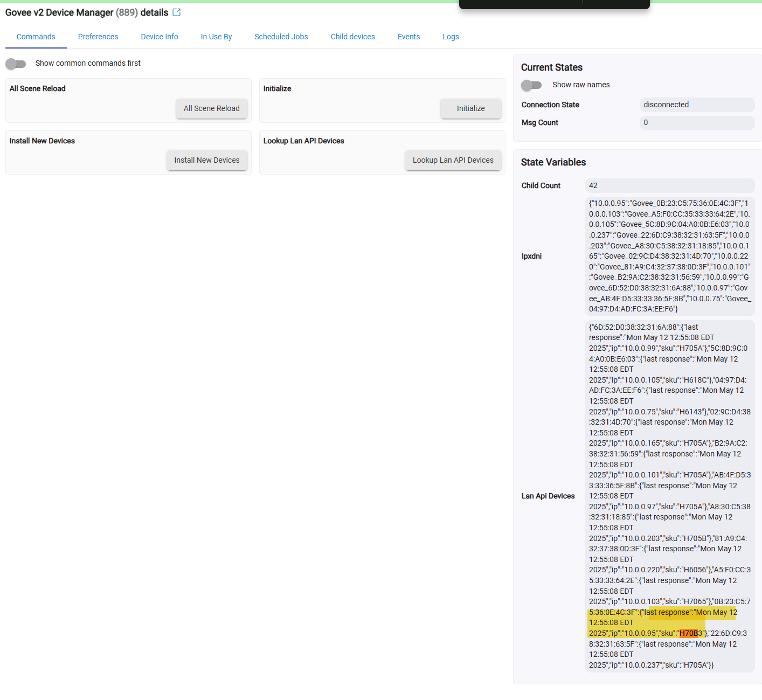
Task: Open the Scheduled Jobs tab
Action: [x=281, y=37]
